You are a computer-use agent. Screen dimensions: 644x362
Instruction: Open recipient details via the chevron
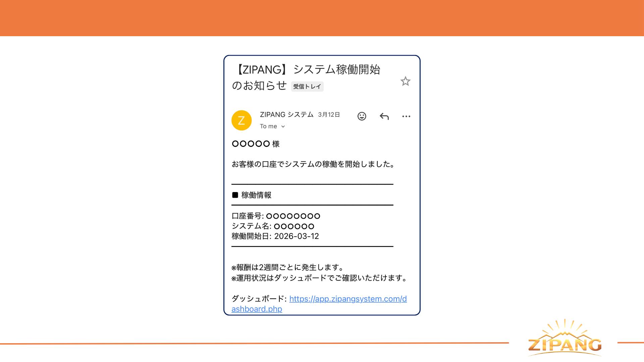tap(283, 126)
